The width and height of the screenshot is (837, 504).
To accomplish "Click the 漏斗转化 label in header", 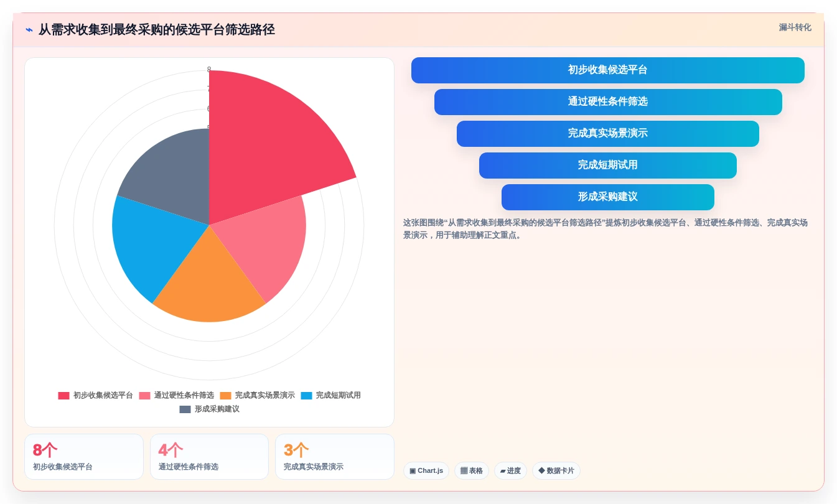I will [795, 27].
